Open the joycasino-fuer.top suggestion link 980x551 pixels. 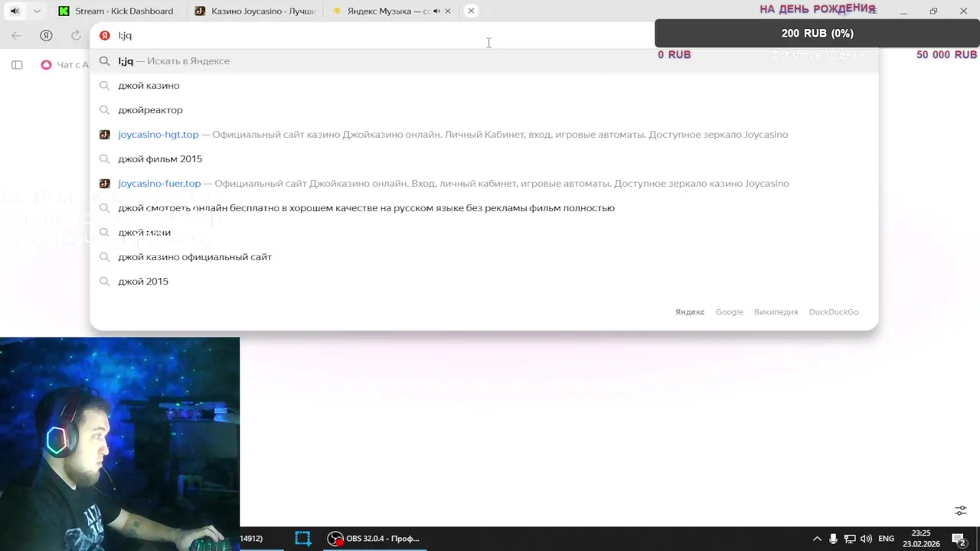(484, 183)
